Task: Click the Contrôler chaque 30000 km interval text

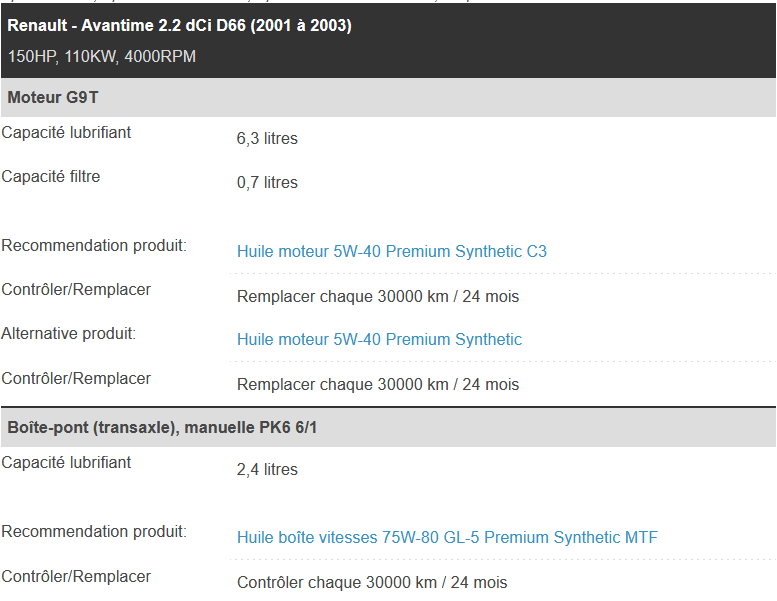Action: 371,583
